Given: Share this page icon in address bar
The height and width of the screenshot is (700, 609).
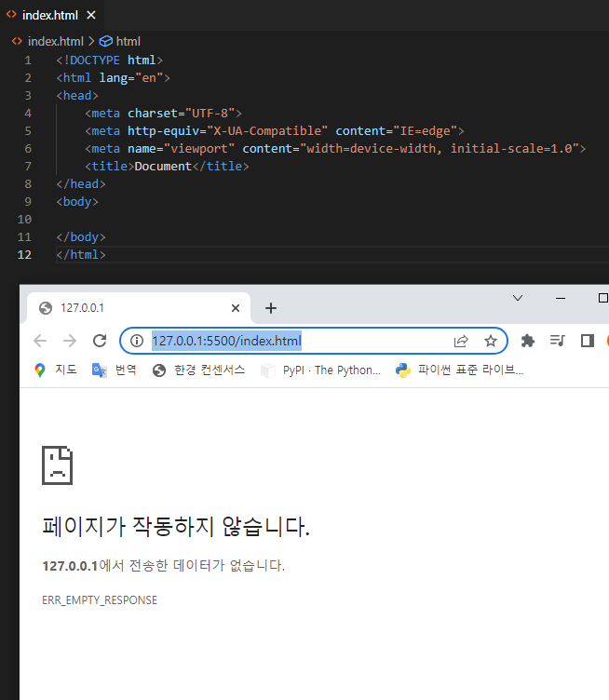Looking at the screenshot, I should click(461, 341).
